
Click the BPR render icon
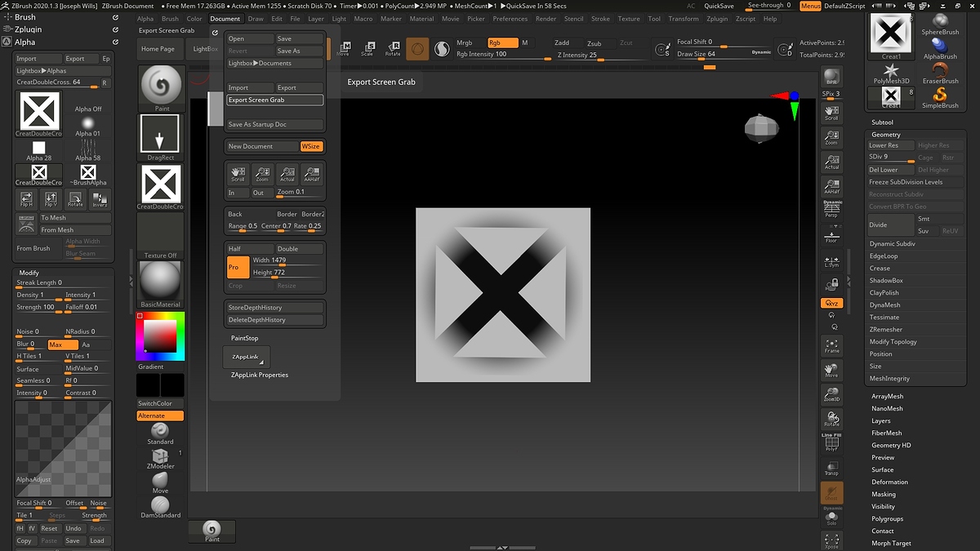[x=831, y=77]
